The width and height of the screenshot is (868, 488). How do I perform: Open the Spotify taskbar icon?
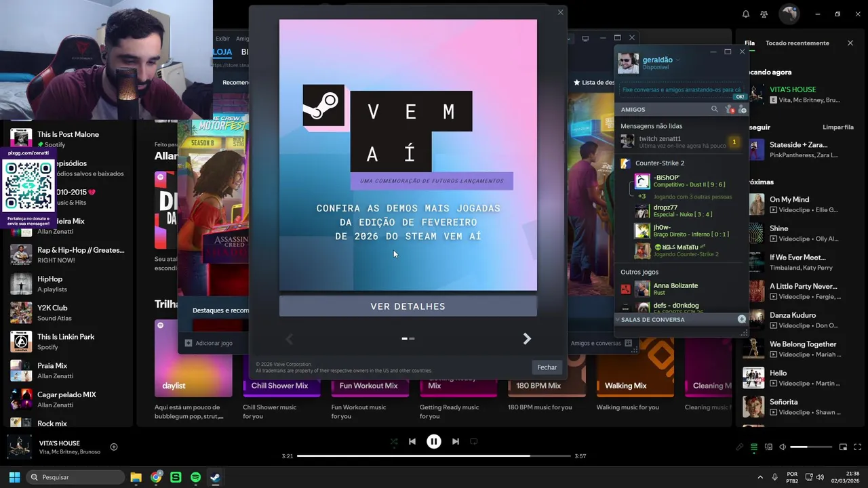point(195,477)
